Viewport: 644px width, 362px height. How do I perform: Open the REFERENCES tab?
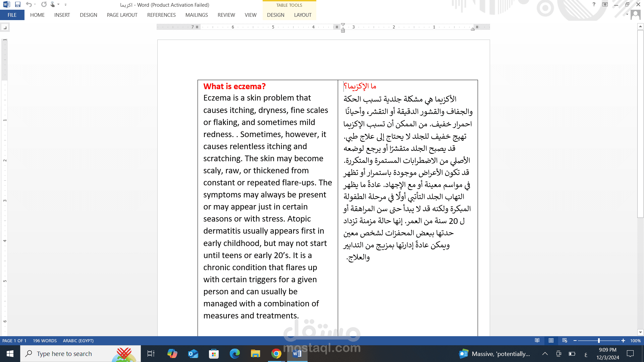[x=161, y=15]
